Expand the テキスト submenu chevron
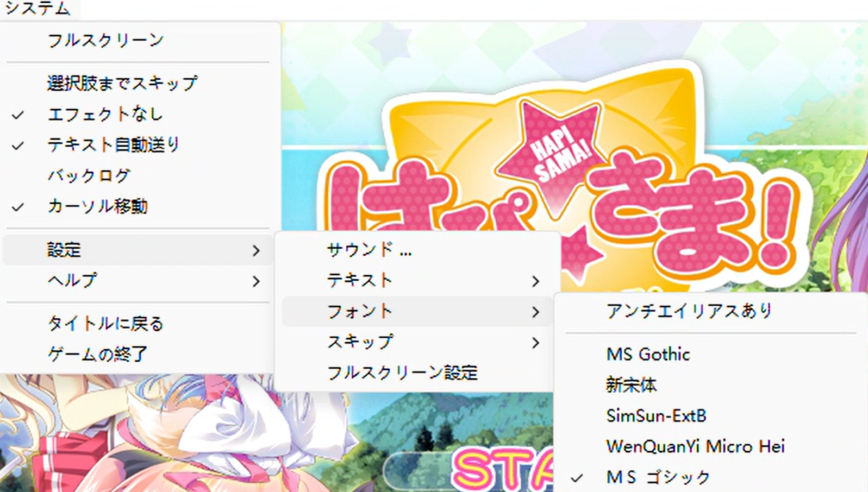 535,281
